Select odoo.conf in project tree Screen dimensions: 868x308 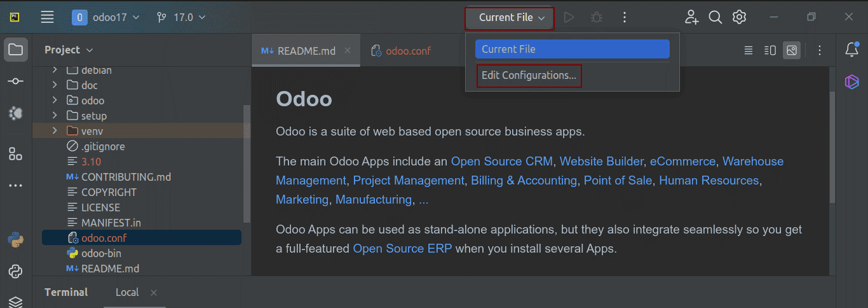(141, 238)
